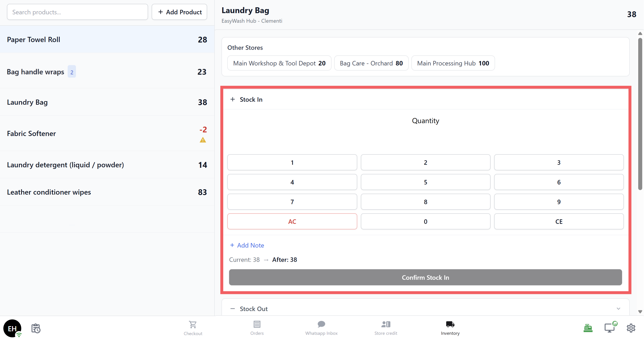Viewport: 644px width, 340px height.
Task: Click the Stock Out chevron arrow
Action: pyautogui.click(x=618, y=309)
